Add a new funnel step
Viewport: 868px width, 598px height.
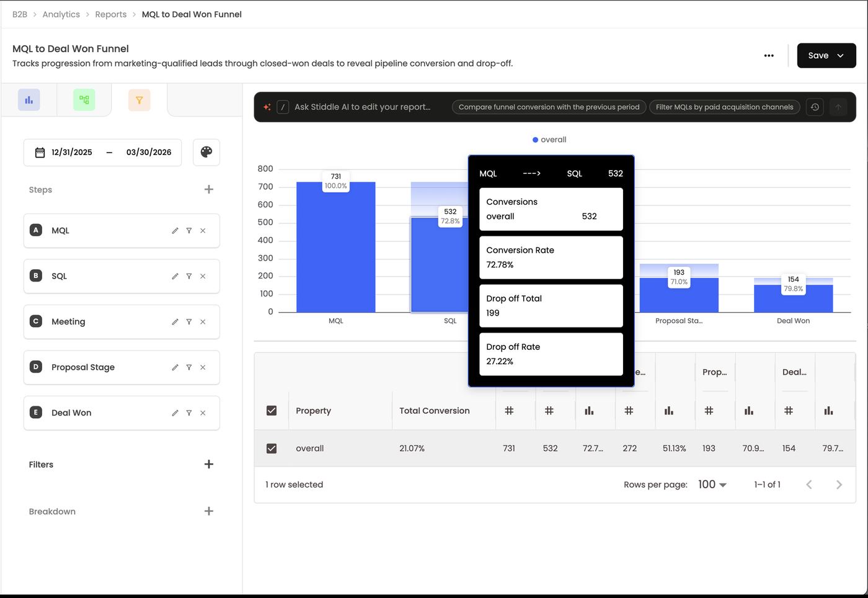tap(209, 189)
